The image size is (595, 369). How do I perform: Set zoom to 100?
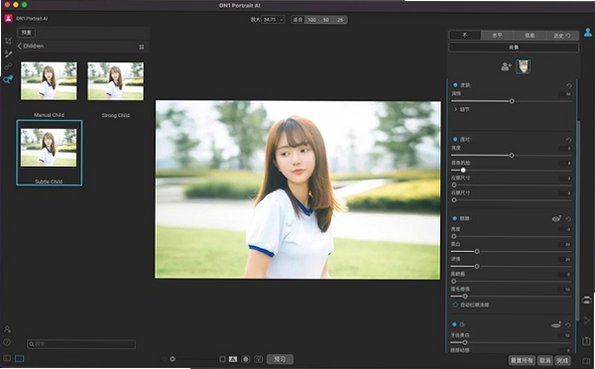pyautogui.click(x=312, y=20)
